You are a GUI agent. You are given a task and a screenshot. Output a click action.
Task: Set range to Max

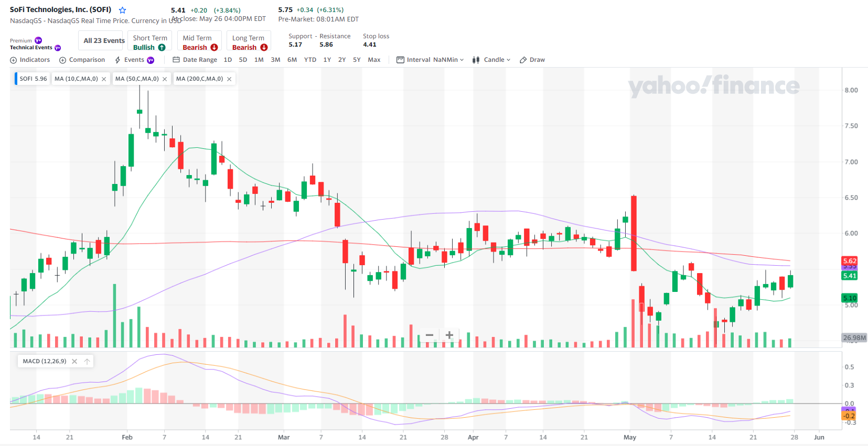tap(374, 60)
